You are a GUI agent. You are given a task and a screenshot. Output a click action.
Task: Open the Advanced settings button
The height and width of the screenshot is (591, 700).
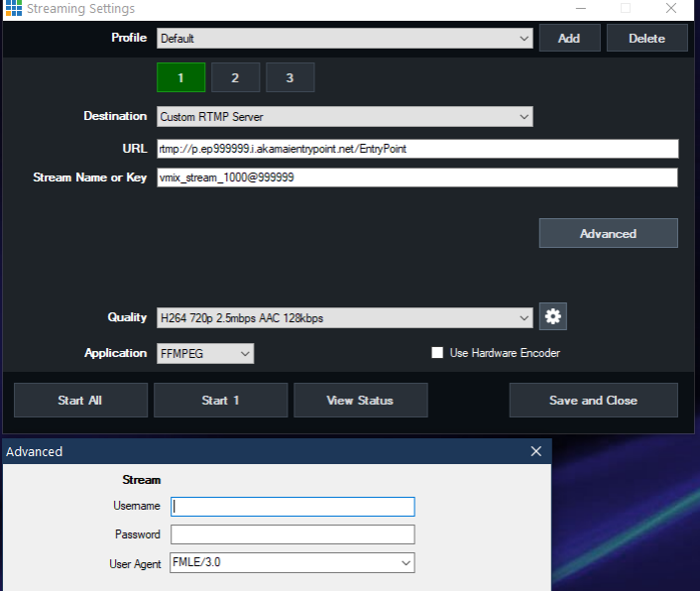[608, 233]
